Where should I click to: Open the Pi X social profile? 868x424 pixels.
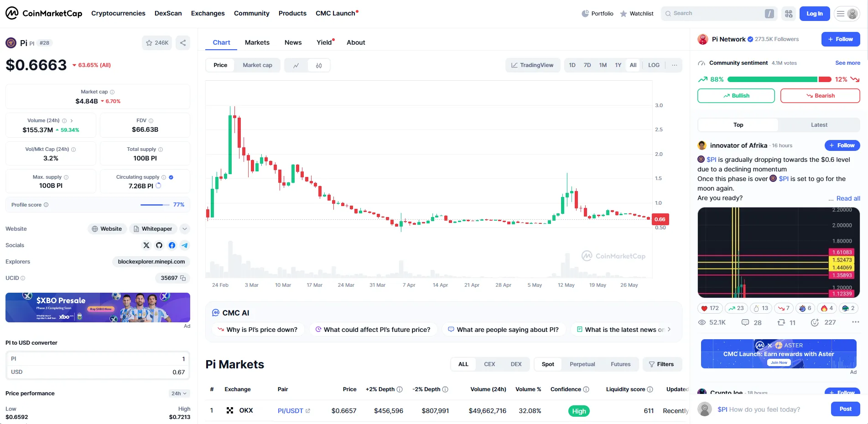point(146,245)
